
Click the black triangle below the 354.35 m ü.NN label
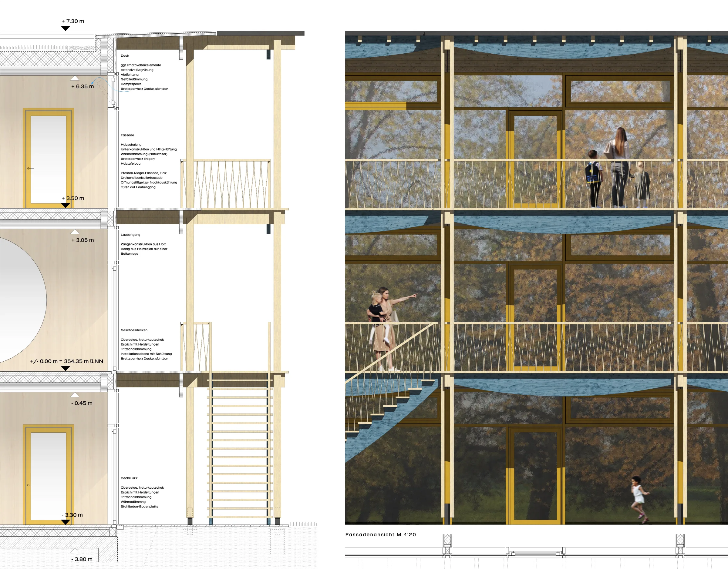pyautogui.click(x=66, y=368)
